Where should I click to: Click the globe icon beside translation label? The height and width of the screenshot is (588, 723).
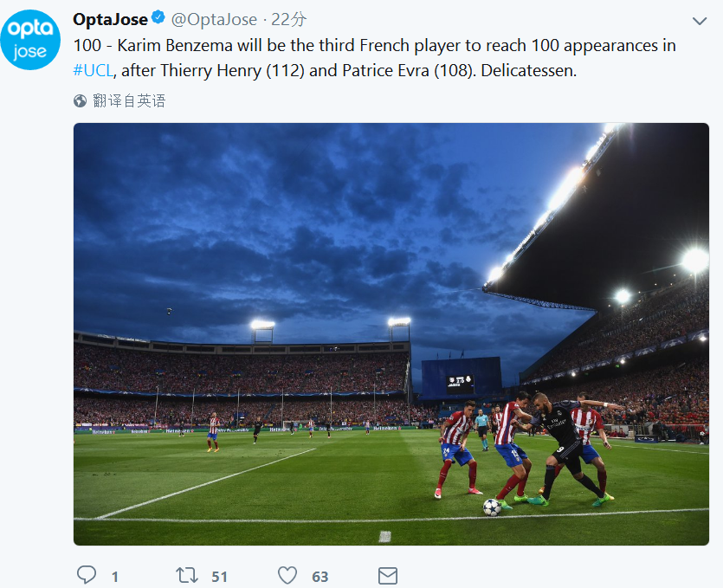[x=81, y=100]
